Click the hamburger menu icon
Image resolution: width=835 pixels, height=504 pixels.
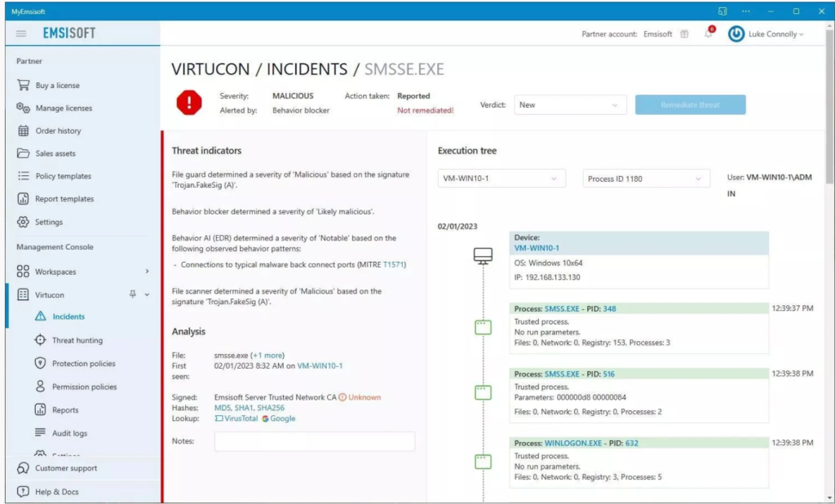21,33
